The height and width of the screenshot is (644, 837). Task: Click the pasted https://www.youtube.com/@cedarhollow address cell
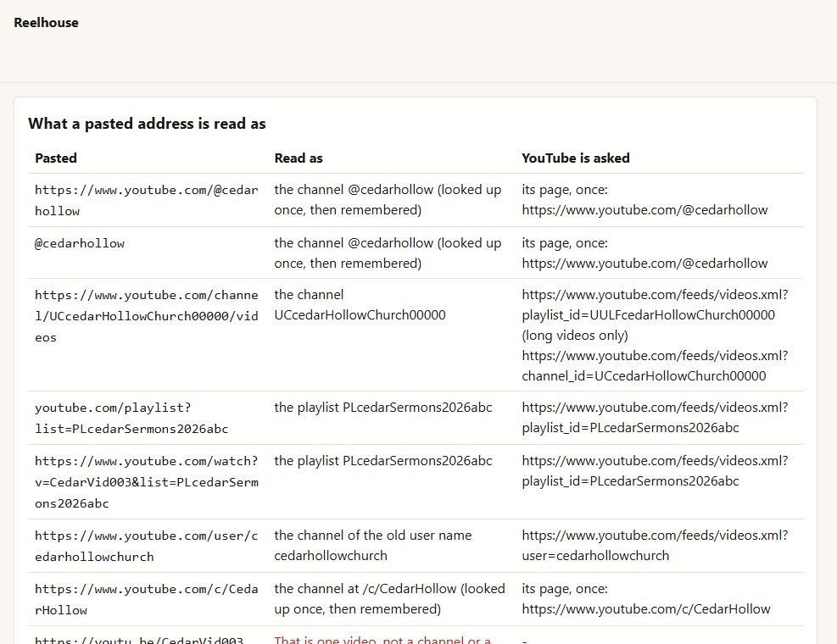146,200
